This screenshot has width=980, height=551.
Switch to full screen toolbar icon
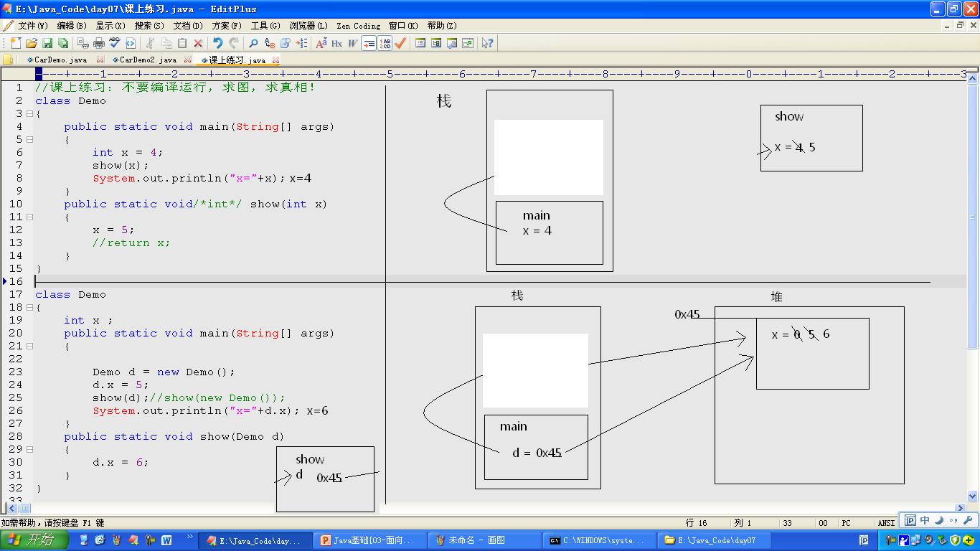(x=468, y=43)
